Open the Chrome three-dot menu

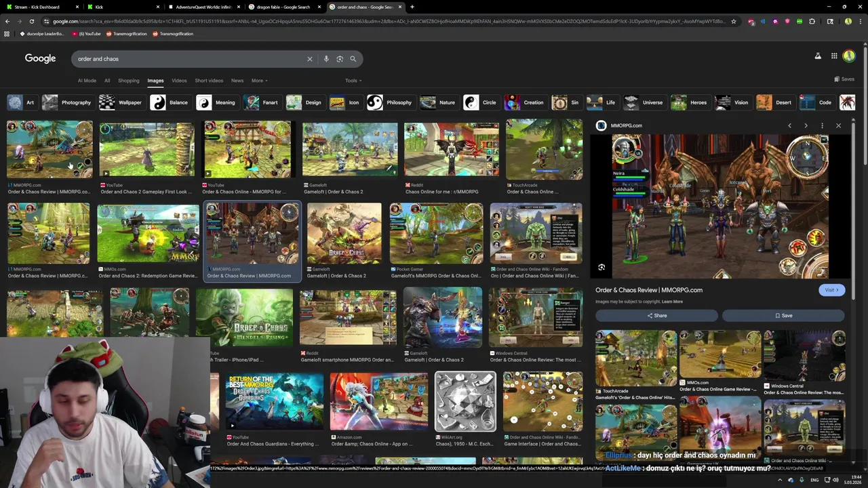click(x=862, y=21)
